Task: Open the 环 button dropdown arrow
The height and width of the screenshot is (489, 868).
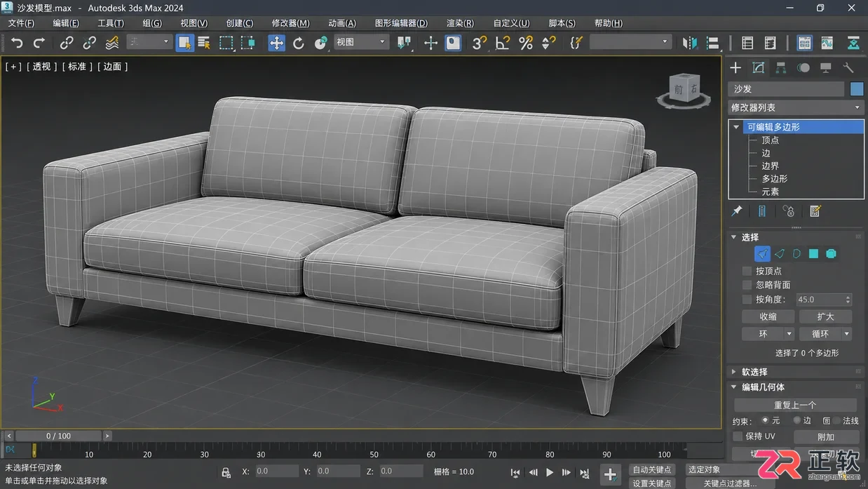Action: [x=789, y=334]
